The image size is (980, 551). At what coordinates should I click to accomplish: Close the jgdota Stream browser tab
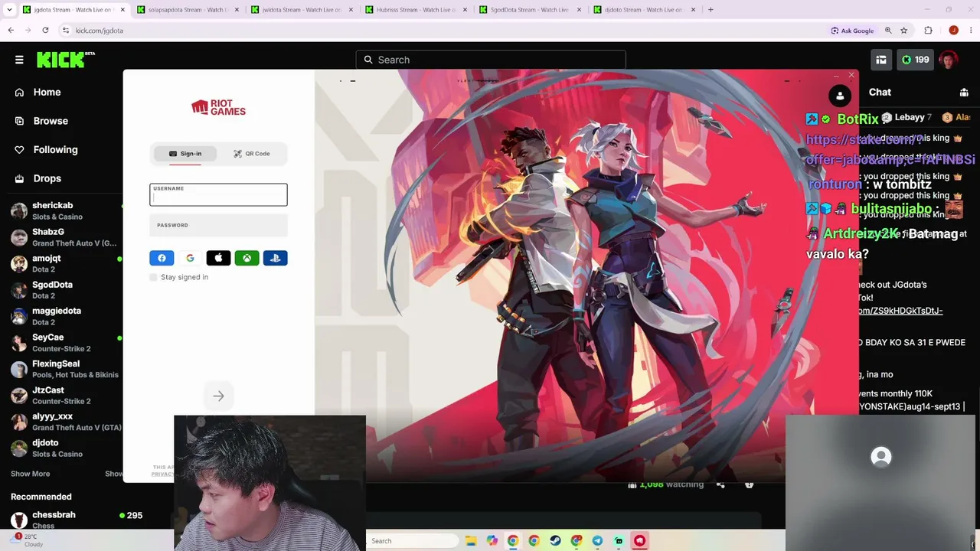tap(122, 10)
